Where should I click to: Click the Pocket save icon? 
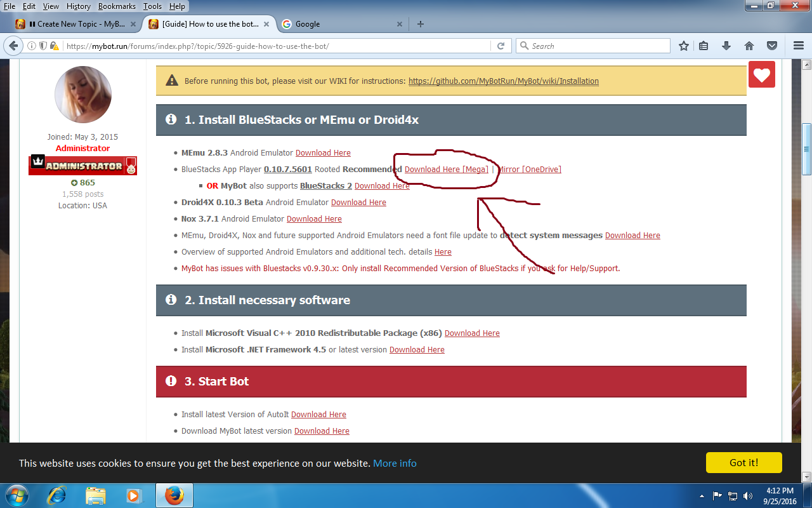point(772,46)
